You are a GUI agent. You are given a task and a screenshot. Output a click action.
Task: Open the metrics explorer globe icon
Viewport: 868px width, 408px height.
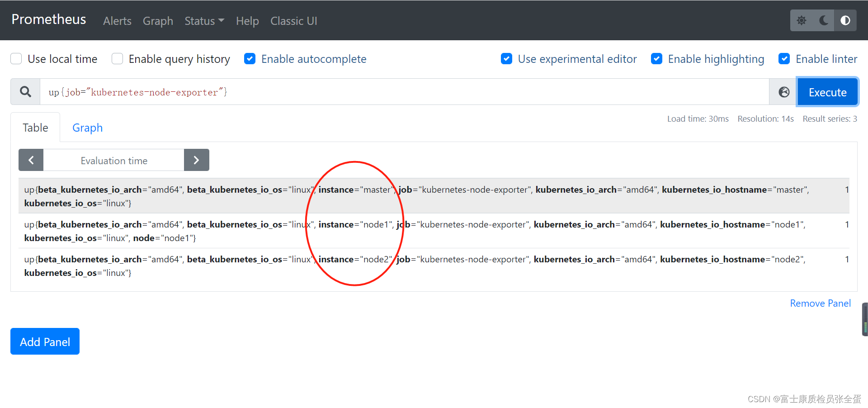tap(784, 92)
